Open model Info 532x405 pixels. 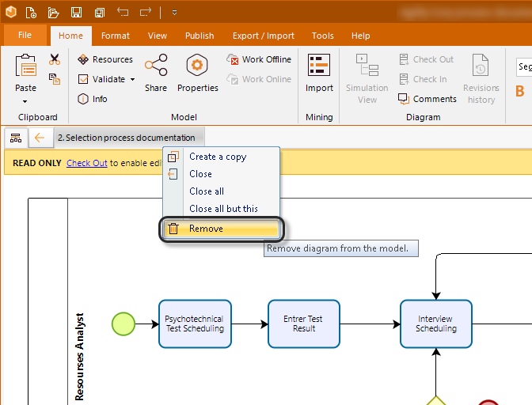point(93,99)
